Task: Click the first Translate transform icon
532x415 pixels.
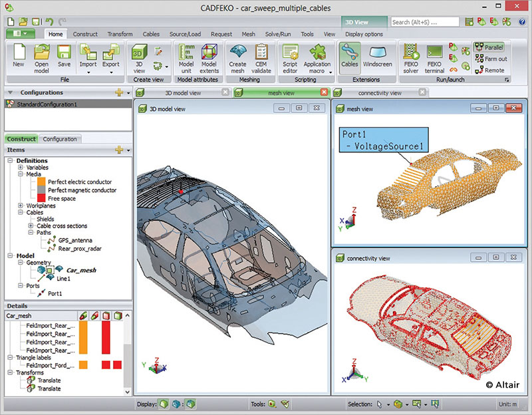Action: point(31,380)
